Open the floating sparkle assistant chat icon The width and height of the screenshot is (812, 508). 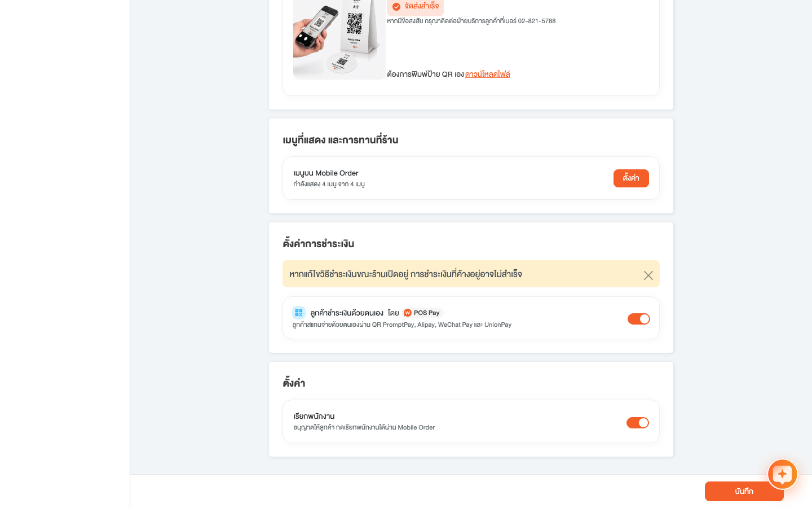[782, 475]
